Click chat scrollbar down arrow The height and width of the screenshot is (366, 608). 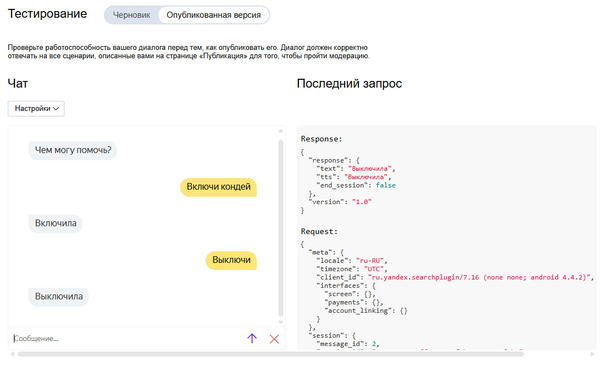click(x=281, y=322)
